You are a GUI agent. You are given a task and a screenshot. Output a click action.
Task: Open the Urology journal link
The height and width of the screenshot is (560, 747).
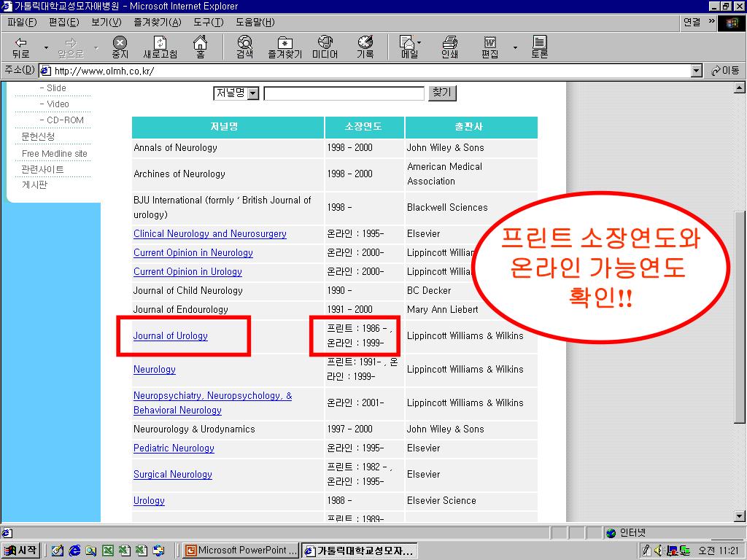149,500
